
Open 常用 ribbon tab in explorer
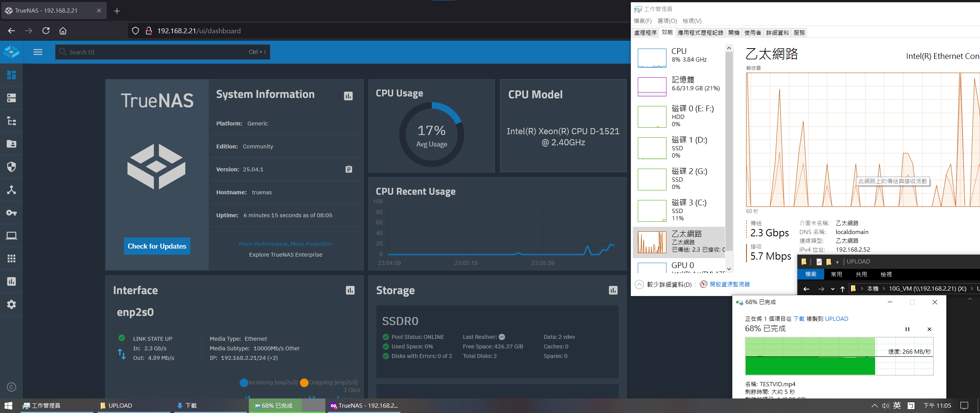point(836,274)
